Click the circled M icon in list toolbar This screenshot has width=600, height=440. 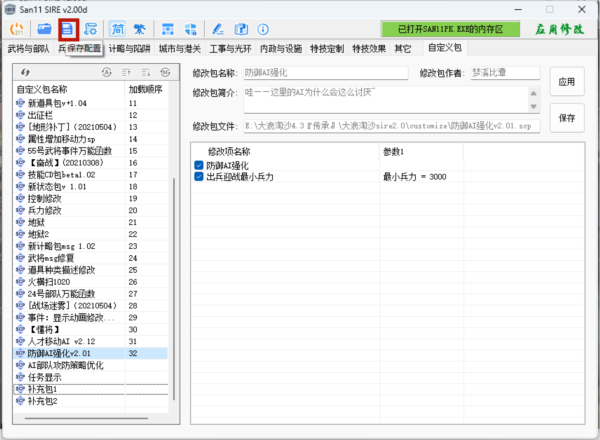[x=165, y=72]
